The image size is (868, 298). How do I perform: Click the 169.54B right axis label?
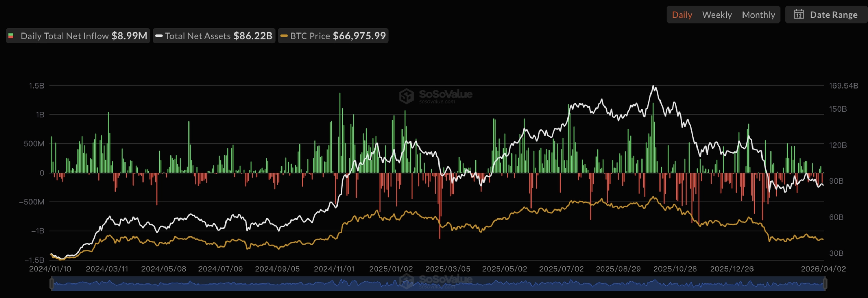pos(843,86)
